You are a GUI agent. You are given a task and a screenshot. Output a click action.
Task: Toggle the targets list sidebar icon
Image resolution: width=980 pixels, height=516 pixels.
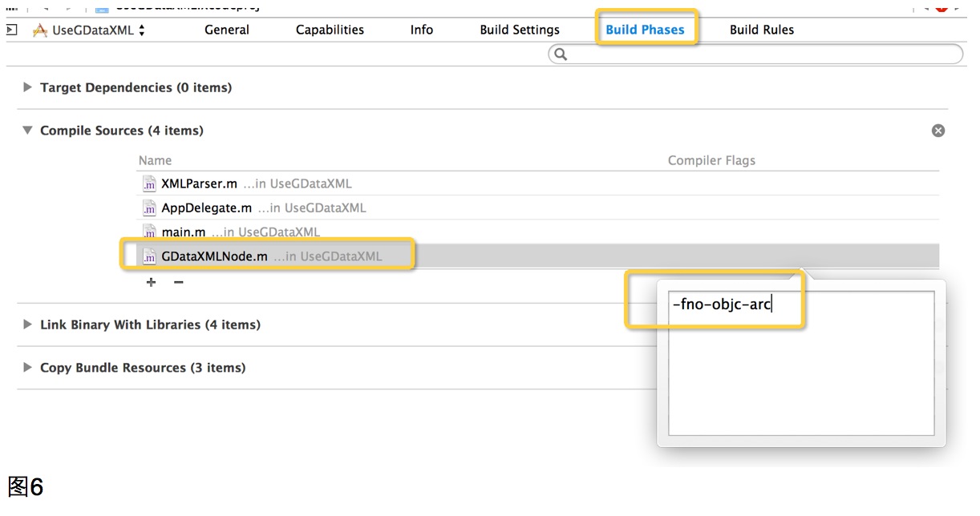(11, 30)
